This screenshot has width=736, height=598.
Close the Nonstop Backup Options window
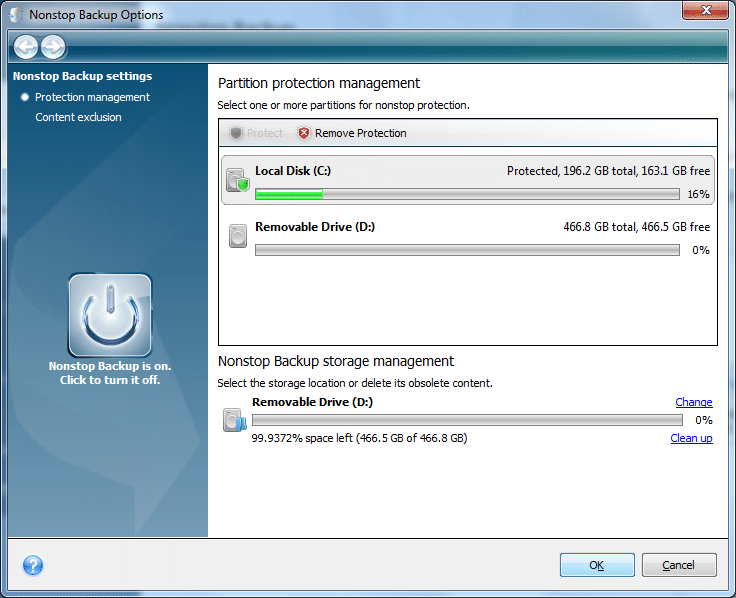point(705,10)
